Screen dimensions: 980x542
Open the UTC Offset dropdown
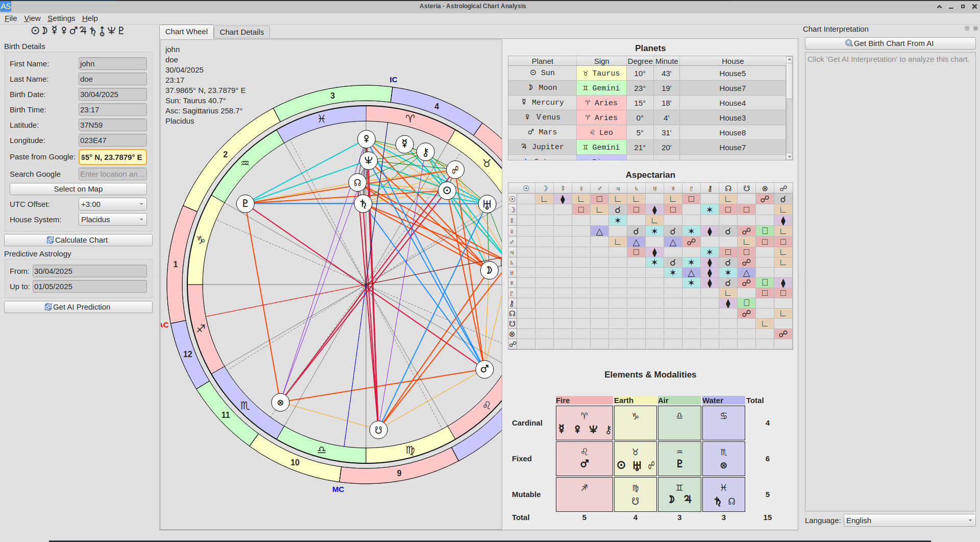click(x=113, y=204)
